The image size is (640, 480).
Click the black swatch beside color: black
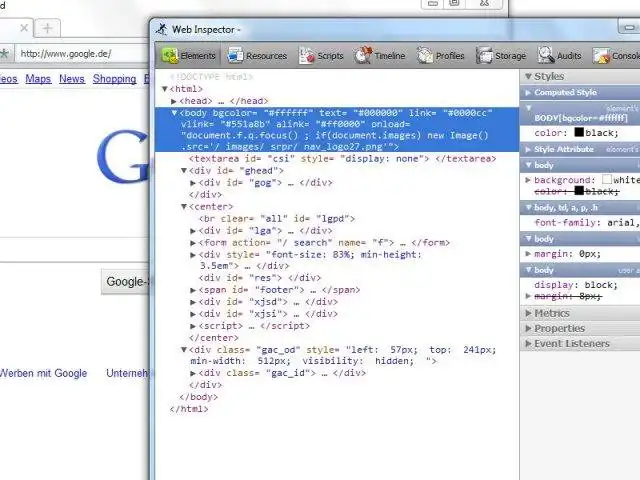point(579,132)
